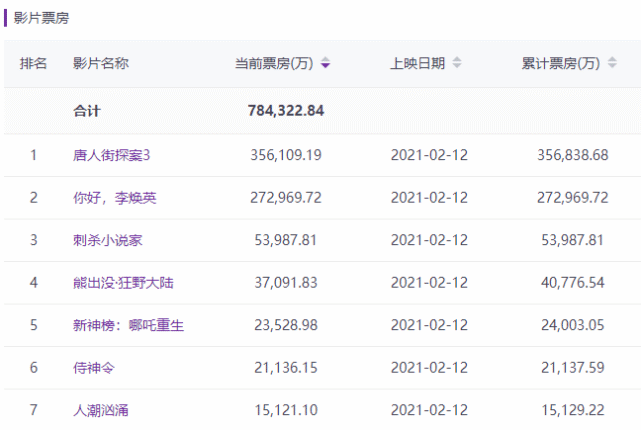Select current box office 53,987.81
Screen dimensions: 641x430
click(286, 240)
